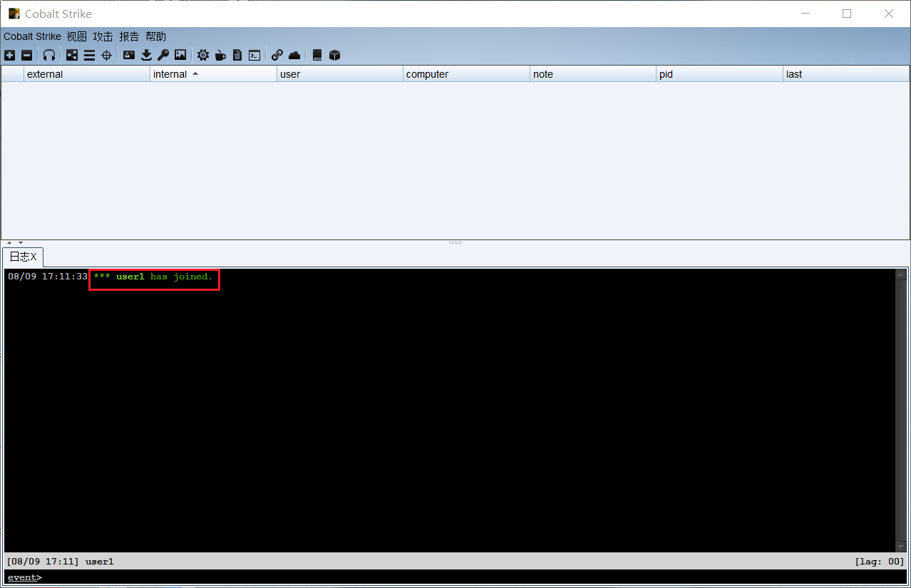
Task: Open the 视图 (View) menu
Action: tap(77, 36)
